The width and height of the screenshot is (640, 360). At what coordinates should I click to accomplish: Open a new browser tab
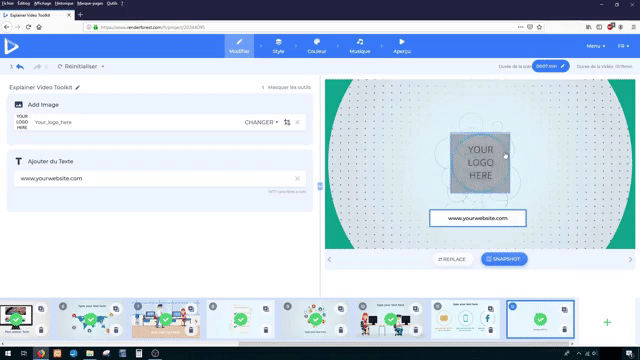pyautogui.click(x=80, y=15)
